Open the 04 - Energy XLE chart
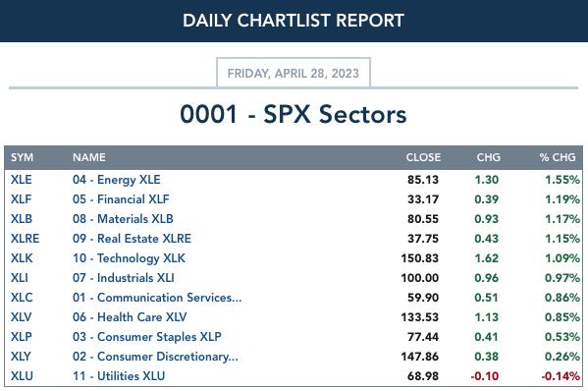588x391 pixels. click(117, 180)
